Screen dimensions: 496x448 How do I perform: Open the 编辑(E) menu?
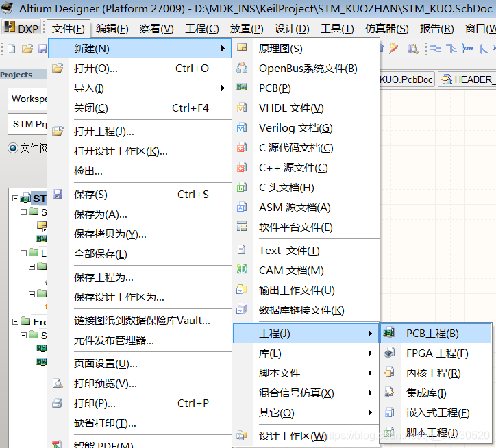(112, 29)
